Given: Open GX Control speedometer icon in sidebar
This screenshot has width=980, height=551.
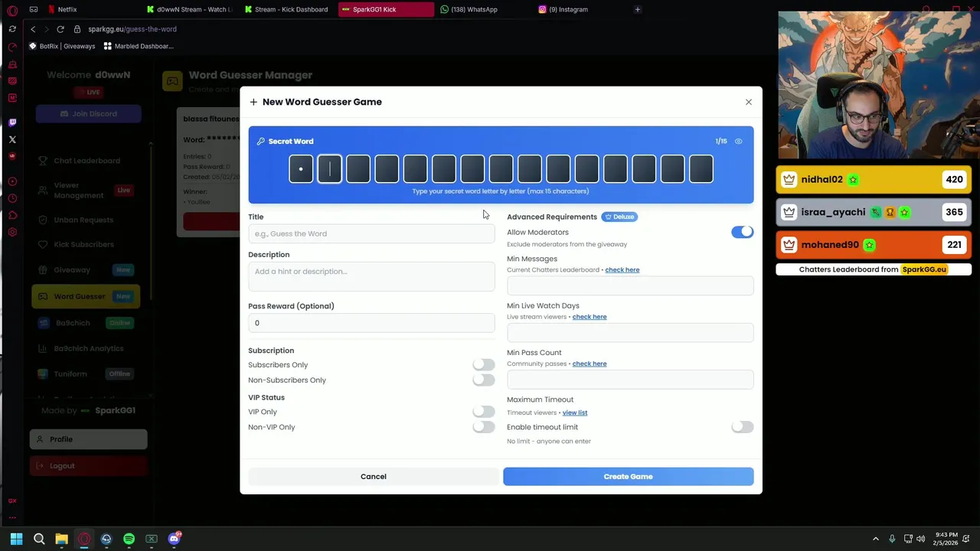Looking at the screenshot, I should [x=12, y=47].
